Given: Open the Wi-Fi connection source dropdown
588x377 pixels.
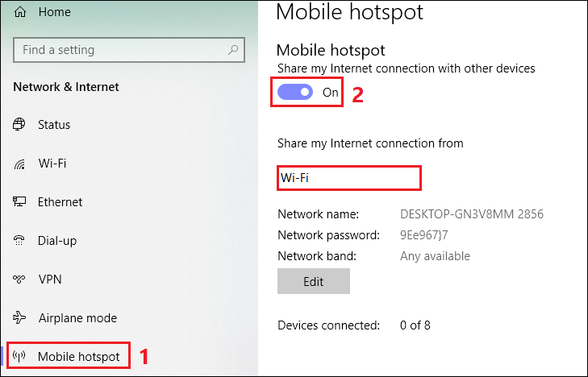Looking at the screenshot, I should coord(349,178).
